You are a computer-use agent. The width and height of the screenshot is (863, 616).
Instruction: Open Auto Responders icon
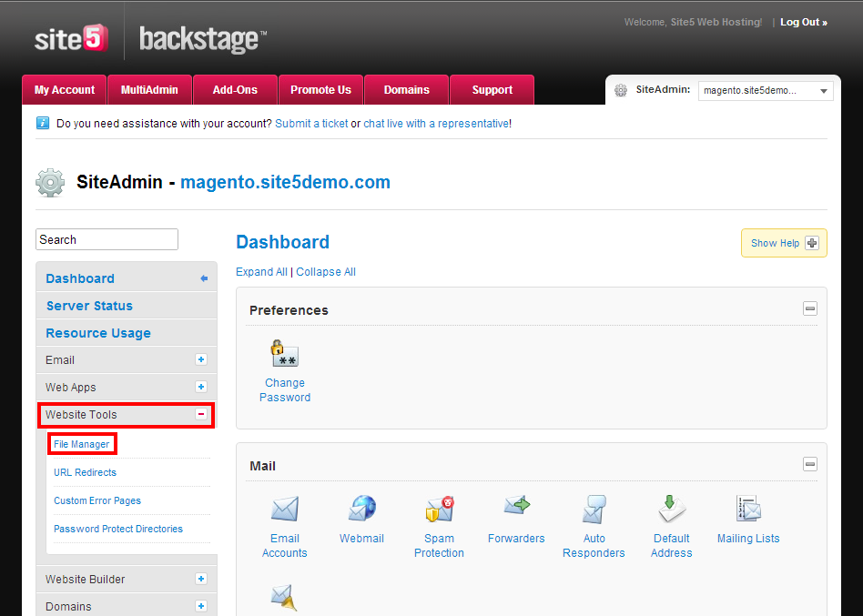click(594, 509)
